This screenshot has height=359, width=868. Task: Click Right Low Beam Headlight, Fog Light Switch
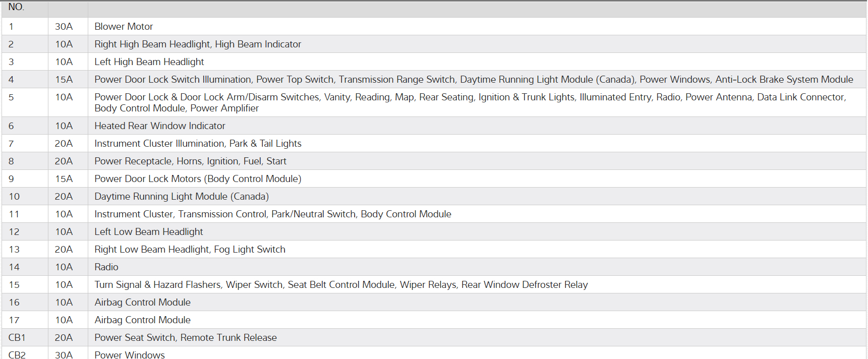tap(190, 250)
